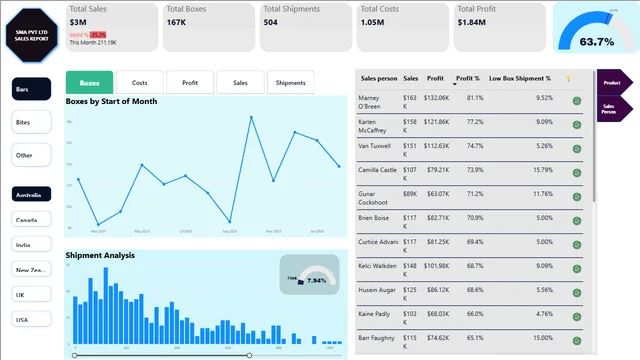This screenshot has width=640, height=360.
Task: Switch to the Boxes tab
Action: coord(89,82)
